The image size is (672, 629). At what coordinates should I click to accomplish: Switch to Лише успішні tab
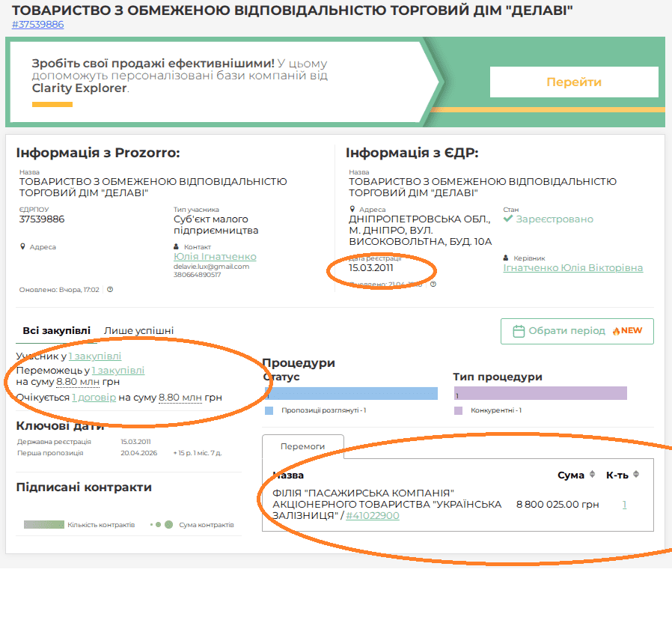tap(138, 330)
